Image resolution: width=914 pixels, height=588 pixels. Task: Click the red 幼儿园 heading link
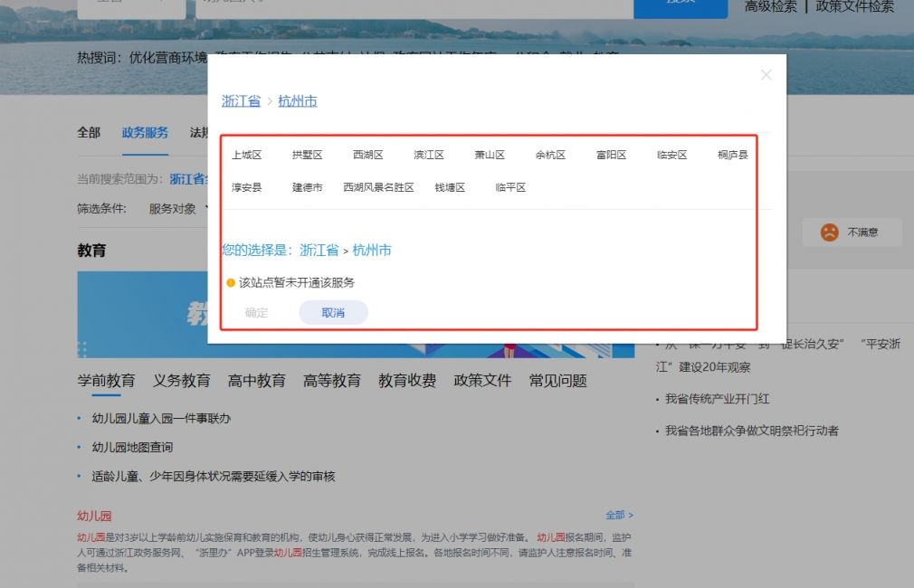coord(94,516)
